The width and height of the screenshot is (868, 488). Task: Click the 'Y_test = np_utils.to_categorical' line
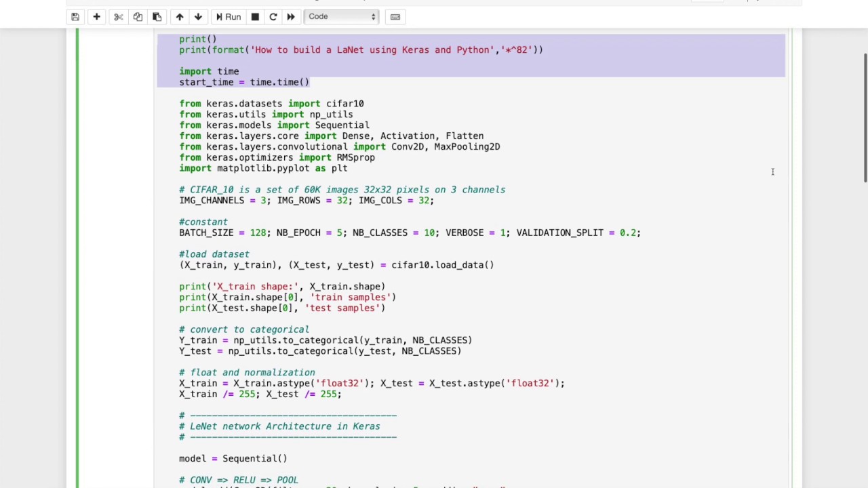click(320, 351)
